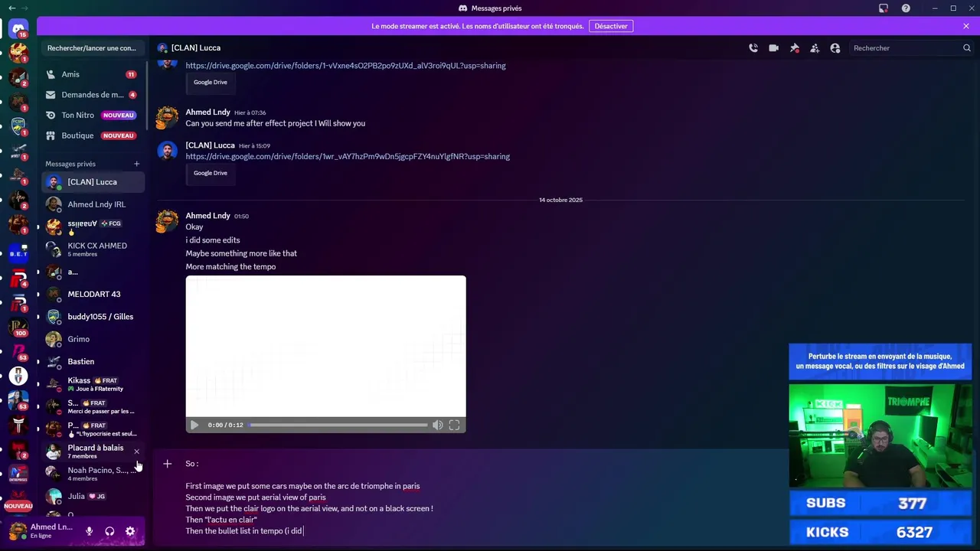Image resolution: width=980 pixels, height=551 pixels.
Task: Open the FCSM server icon
Action: click(x=18, y=126)
